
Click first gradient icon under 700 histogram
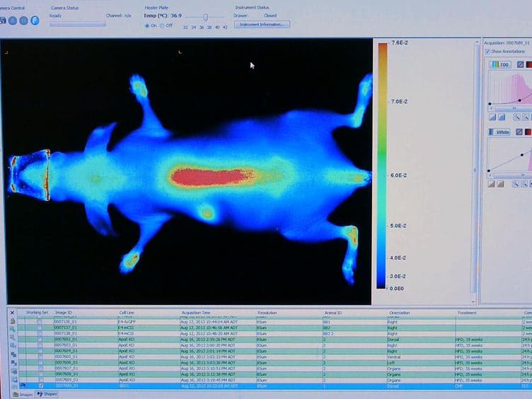click(492, 117)
